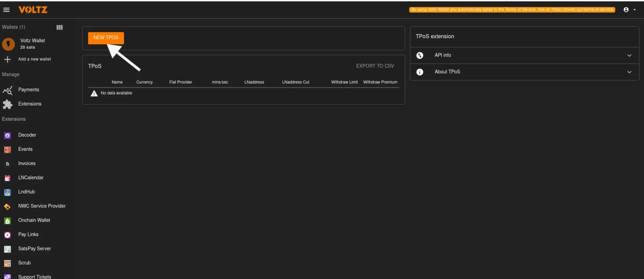The width and height of the screenshot is (644, 279).
Task: Expand the About TPoS section
Action: [x=629, y=72]
